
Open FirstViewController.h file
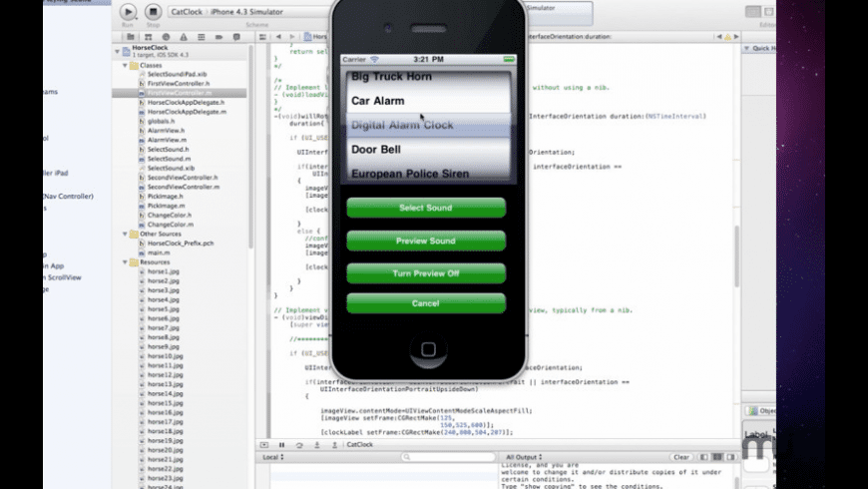click(179, 83)
